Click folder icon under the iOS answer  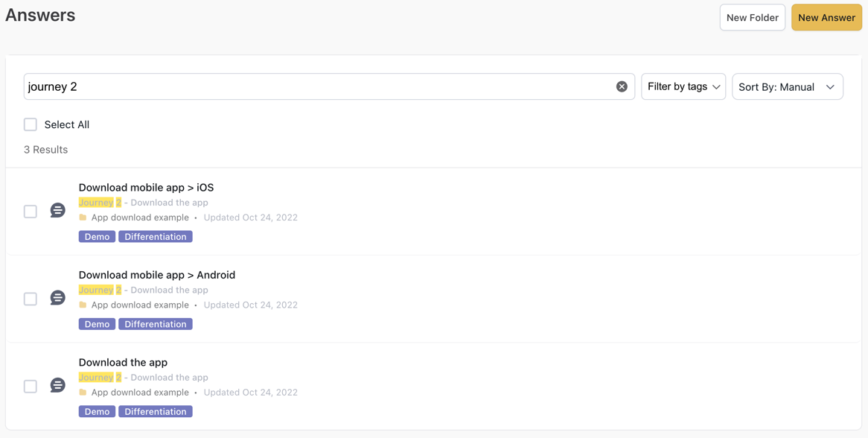tap(83, 218)
